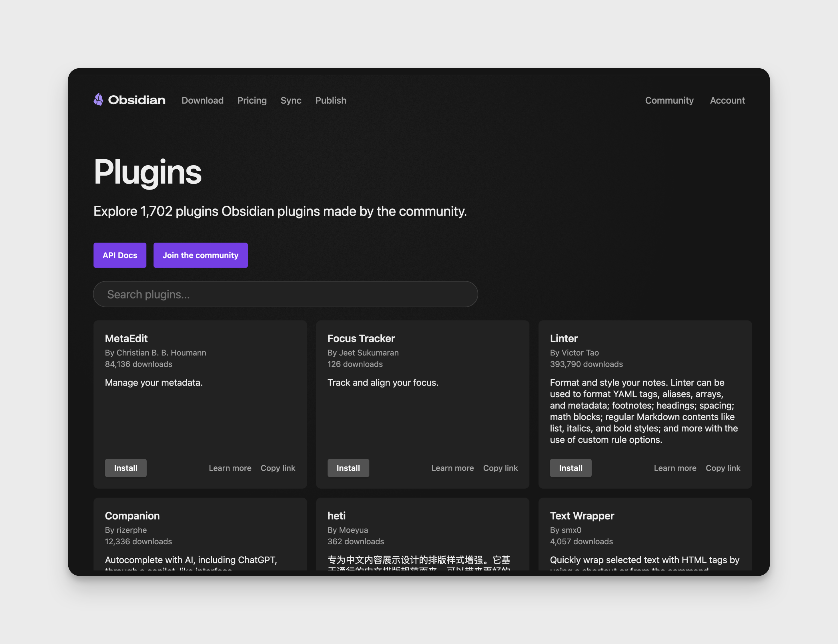Viewport: 838px width, 644px height.
Task: Install the Linter plugin
Action: coord(570,468)
